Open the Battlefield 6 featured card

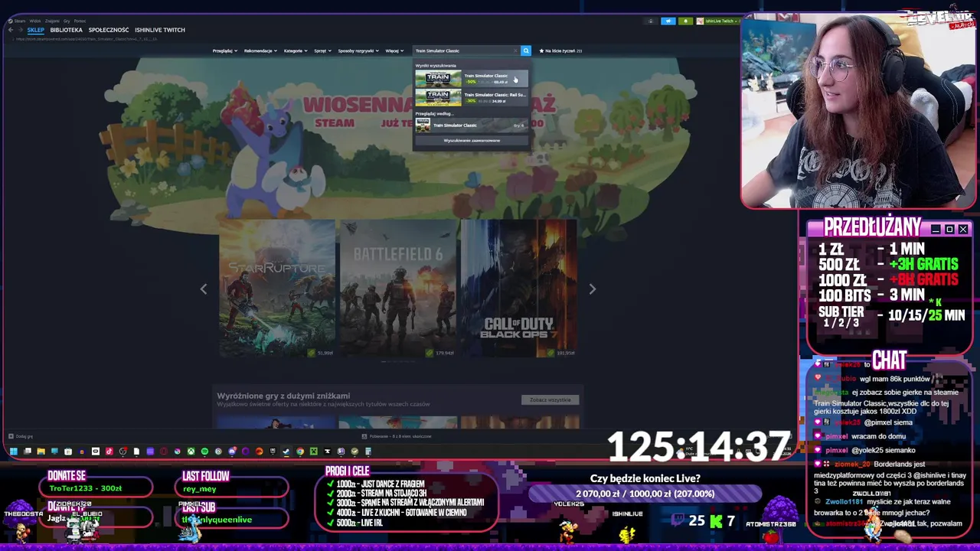coord(397,289)
